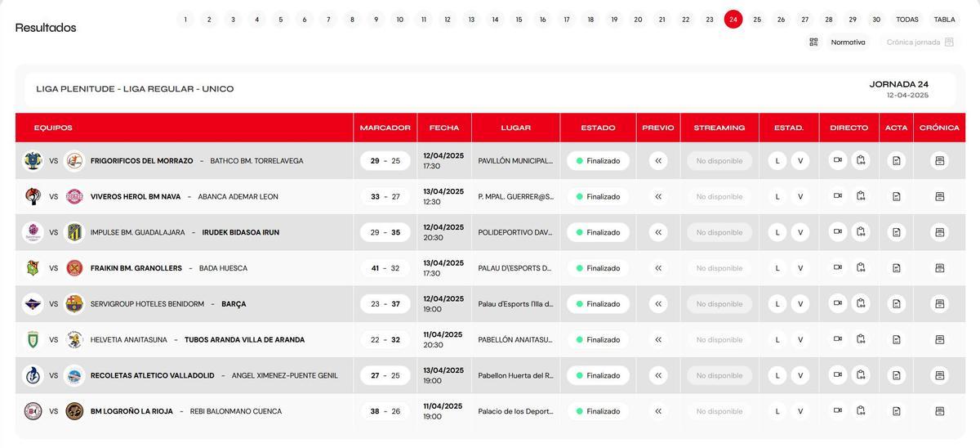This screenshot has width=980, height=448.
Task: Open live play-by-play for Recoletas Atletico Valladolid match
Action: (x=861, y=375)
